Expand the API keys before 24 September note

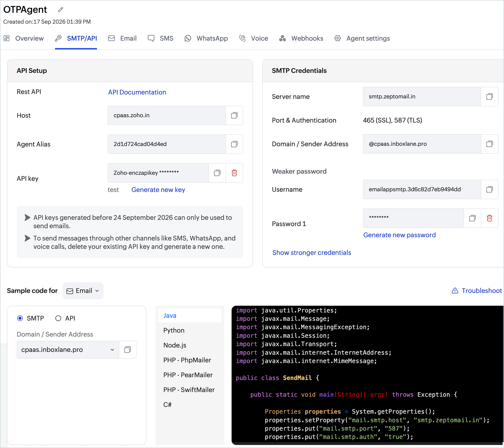tap(27, 218)
